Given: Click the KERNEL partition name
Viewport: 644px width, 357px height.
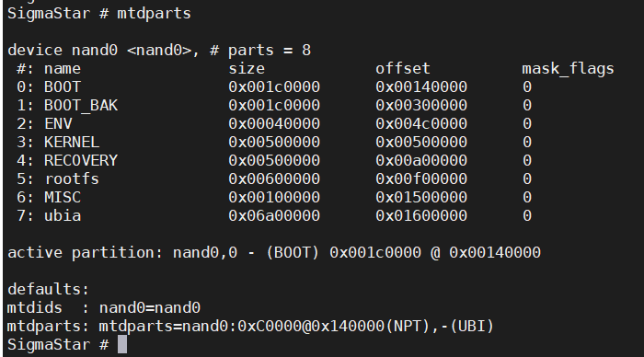Looking at the screenshot, I should coord(72,142).
